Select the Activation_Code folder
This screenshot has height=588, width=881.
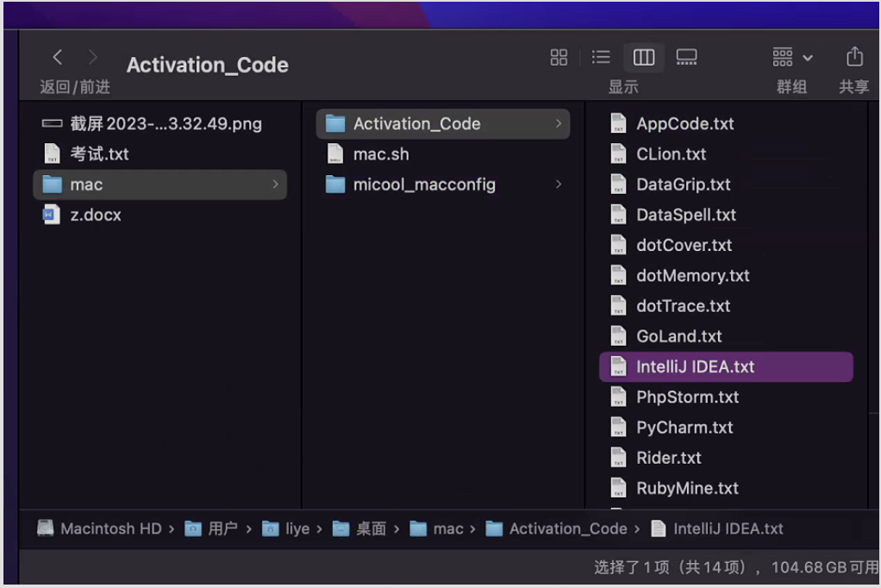[416, 124]
